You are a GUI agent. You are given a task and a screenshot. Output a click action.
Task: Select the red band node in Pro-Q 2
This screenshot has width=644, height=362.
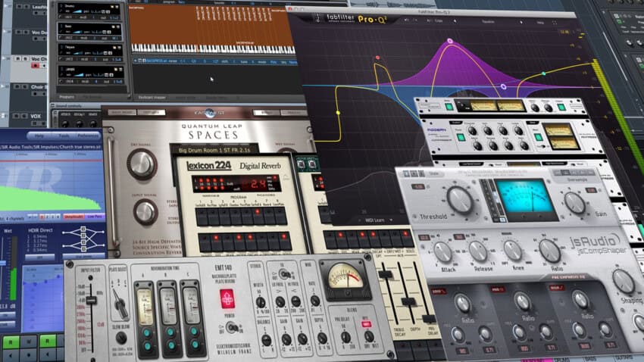point(377,58)
